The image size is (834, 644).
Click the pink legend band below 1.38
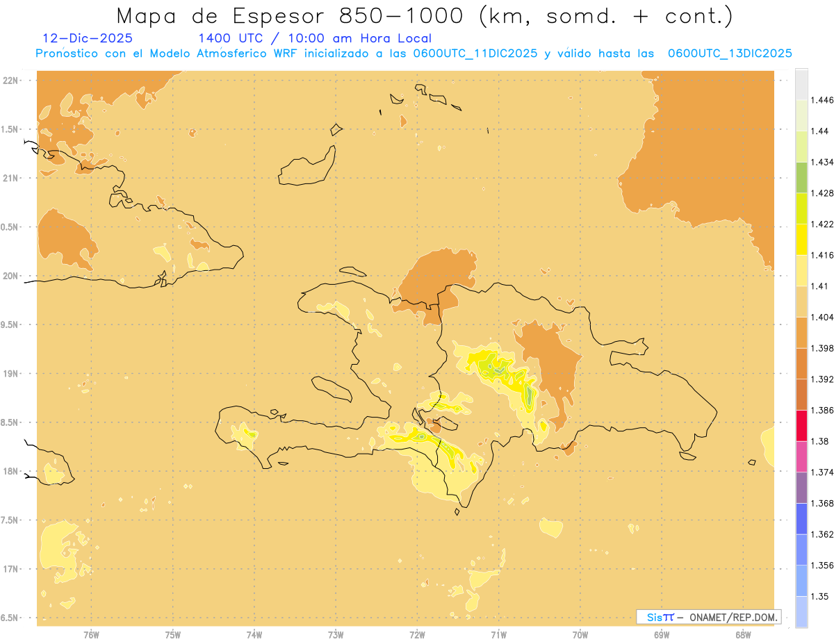801,456
